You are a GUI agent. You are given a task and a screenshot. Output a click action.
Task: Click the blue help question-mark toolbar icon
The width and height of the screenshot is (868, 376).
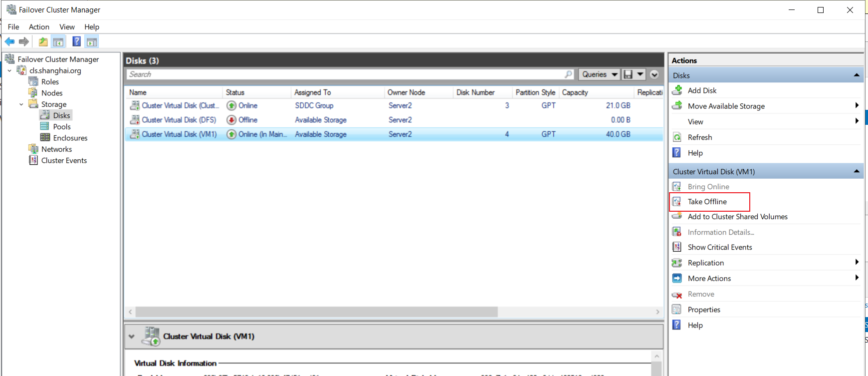click(x=76, y=42)
